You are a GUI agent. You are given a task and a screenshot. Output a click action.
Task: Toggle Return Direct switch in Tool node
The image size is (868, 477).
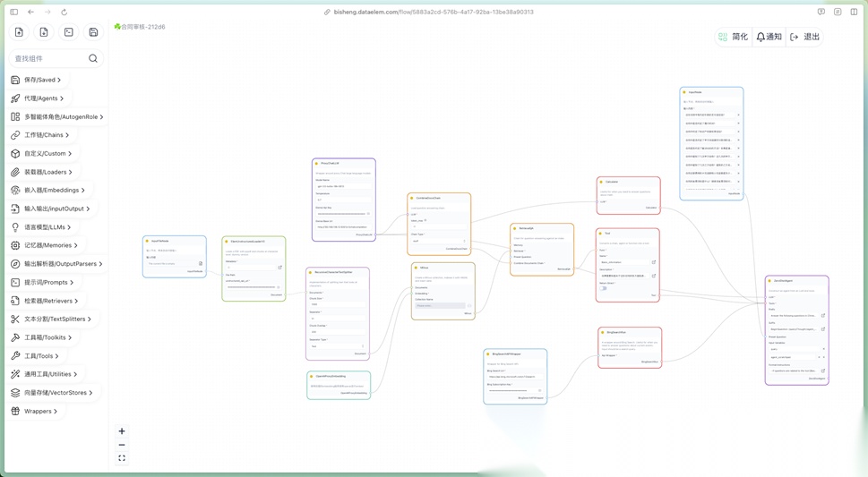(604, 288)
